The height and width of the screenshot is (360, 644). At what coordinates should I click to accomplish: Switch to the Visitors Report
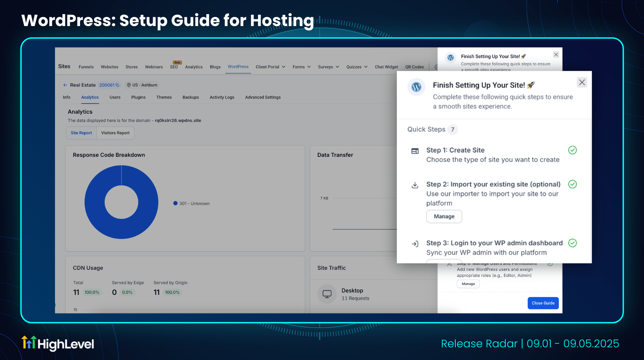(x=115, y=133)
